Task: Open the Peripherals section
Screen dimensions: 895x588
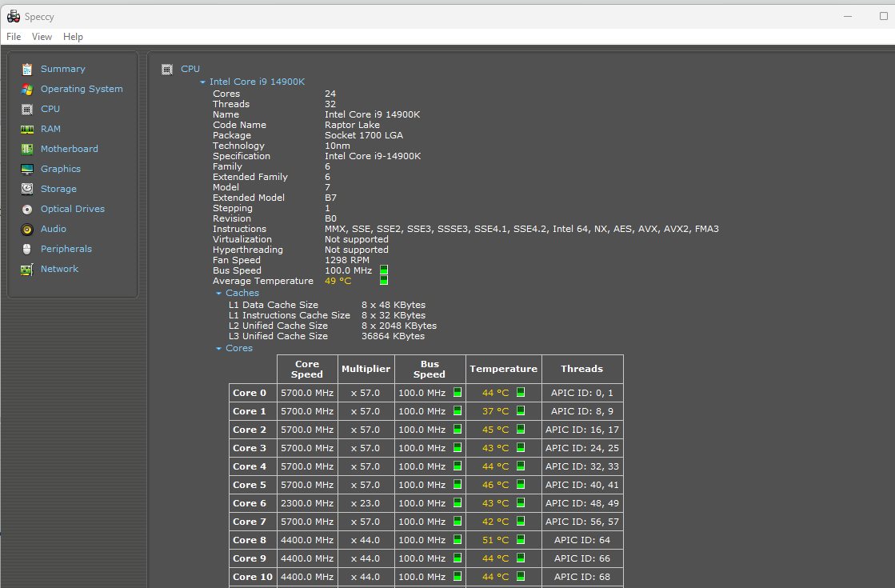Action: (66, 249)
